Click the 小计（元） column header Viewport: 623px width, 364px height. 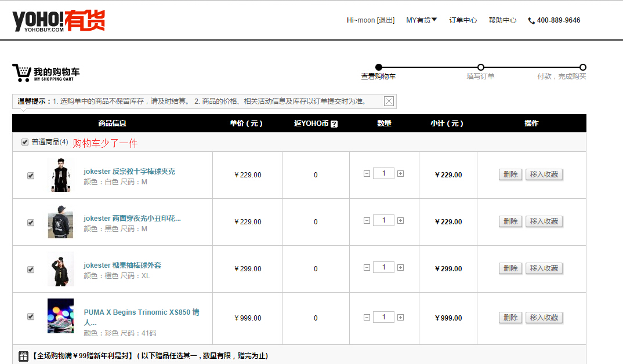pyautogui.click(x=447, y=123)
